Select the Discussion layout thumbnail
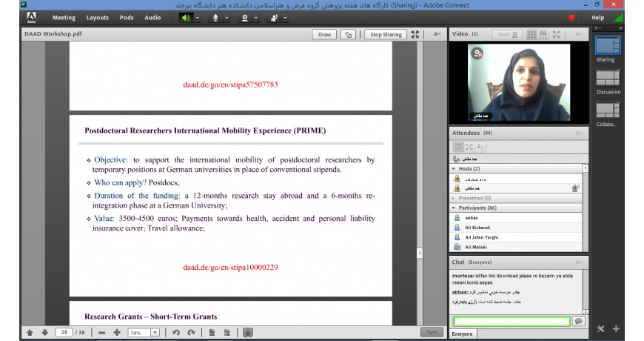This screenshot has height=341, width=644. [x=608, y=78]
